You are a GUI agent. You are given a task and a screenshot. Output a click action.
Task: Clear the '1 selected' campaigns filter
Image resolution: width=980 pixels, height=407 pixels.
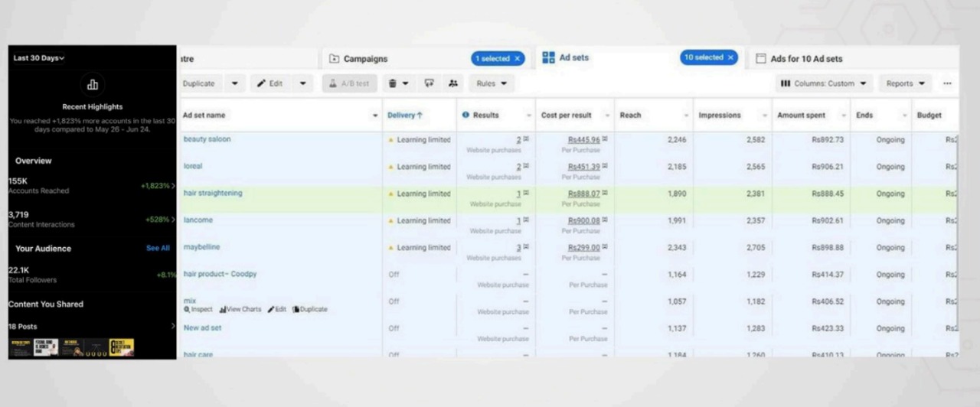click(517, 58)
